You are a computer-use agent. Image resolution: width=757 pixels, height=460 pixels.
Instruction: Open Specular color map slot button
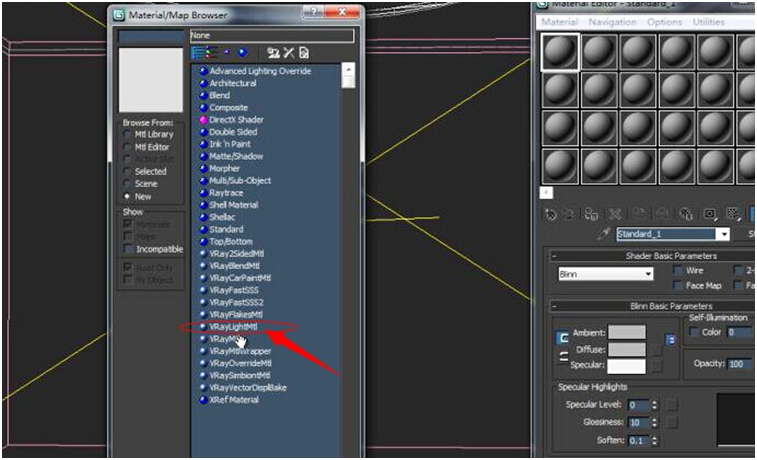click(x=657, y=366)
